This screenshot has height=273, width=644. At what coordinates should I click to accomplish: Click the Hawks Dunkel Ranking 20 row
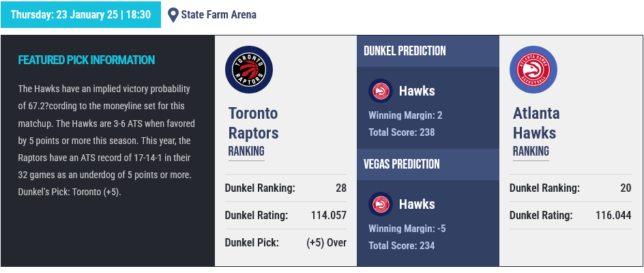tap(570, 188)
